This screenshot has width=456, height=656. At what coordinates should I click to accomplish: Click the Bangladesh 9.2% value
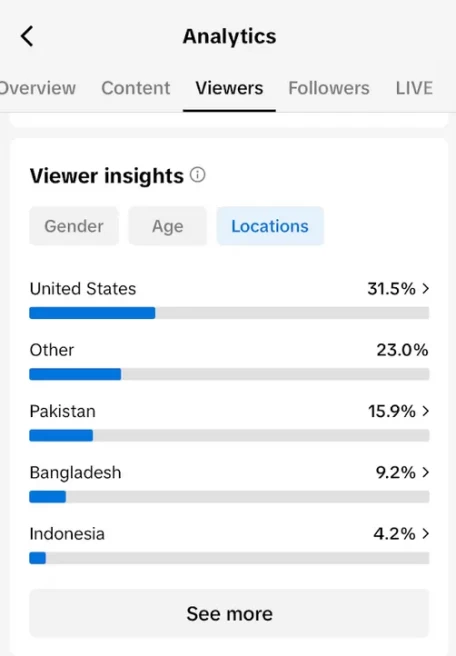click(x=395, y=472)
